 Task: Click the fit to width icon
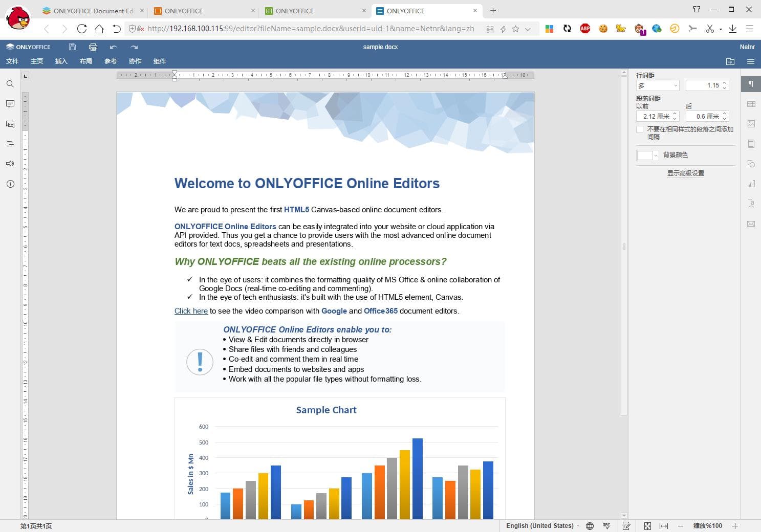point(664,526)
